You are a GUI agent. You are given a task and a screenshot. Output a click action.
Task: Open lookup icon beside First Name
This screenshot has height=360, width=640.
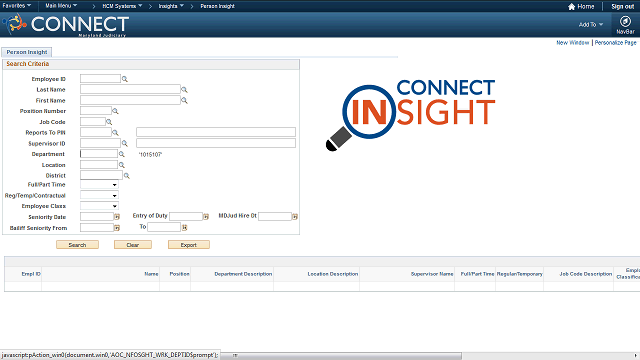pos(184,100)
